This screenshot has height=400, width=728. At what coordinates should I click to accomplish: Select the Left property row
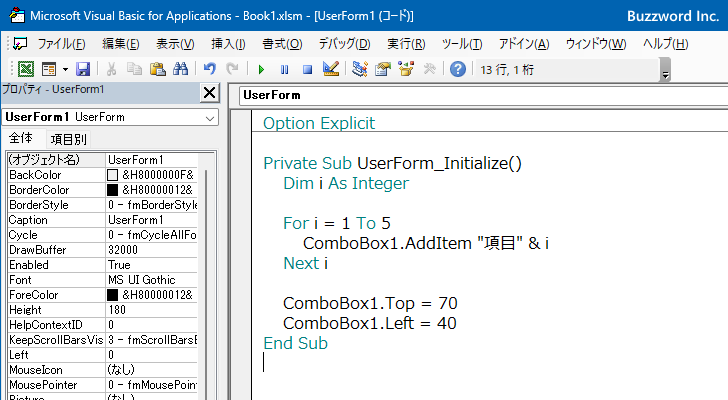pyautogui.click(x=102, y=355)
